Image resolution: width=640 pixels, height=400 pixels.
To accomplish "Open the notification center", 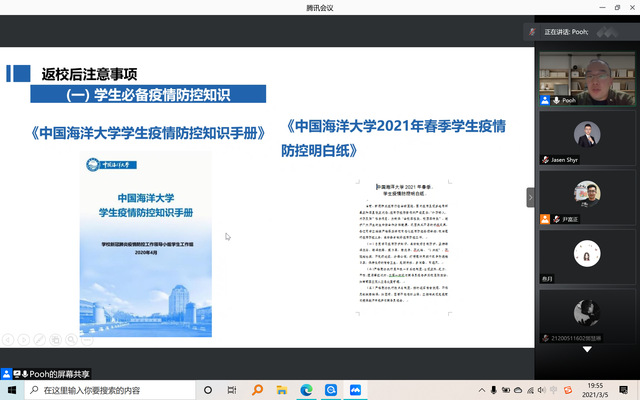I will pos(625,390).
